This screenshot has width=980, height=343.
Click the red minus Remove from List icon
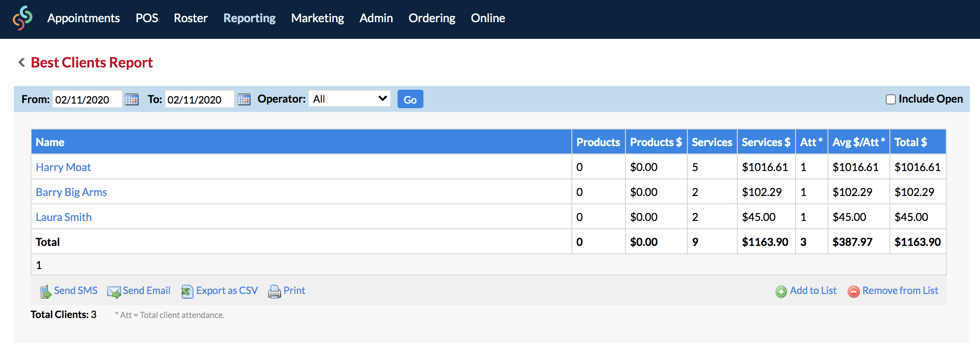854,291
